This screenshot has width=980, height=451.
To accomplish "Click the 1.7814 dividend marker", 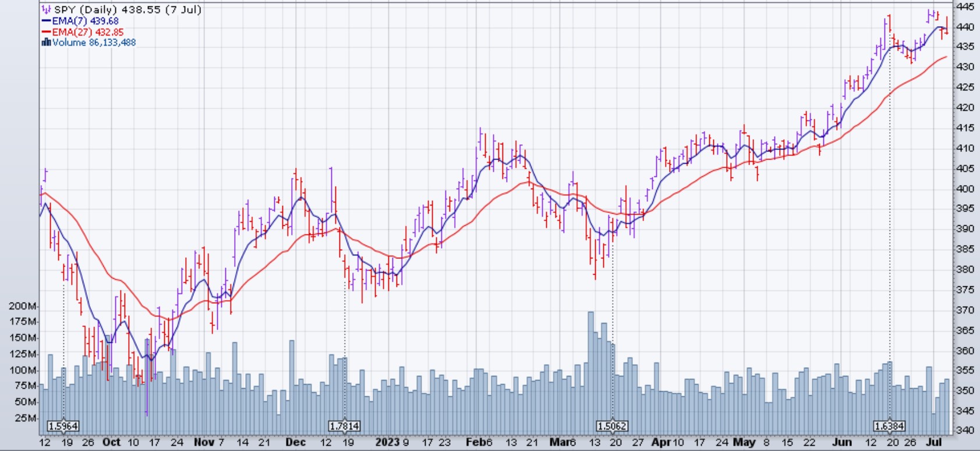I will click(344, 426).
